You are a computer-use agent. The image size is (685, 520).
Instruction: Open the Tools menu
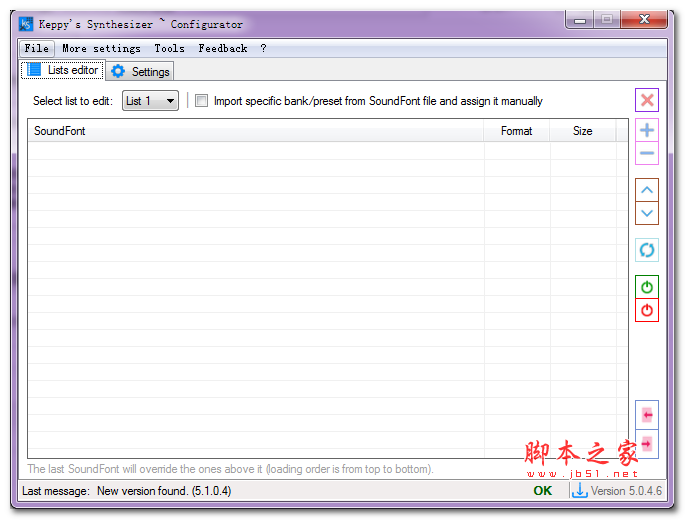[x=170, y=48]
